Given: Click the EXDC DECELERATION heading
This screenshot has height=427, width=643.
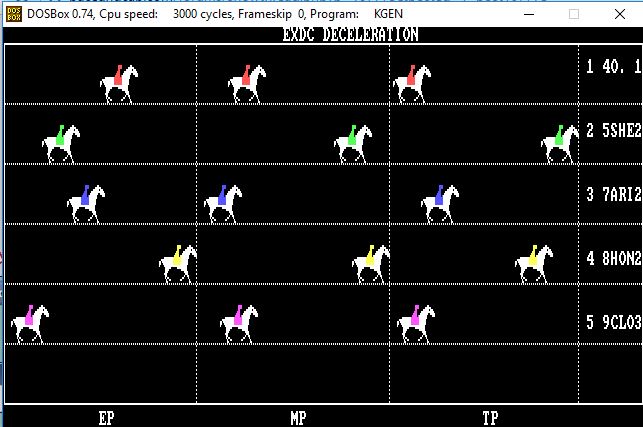Looking at the screenshot, I should tap(351, 34).
